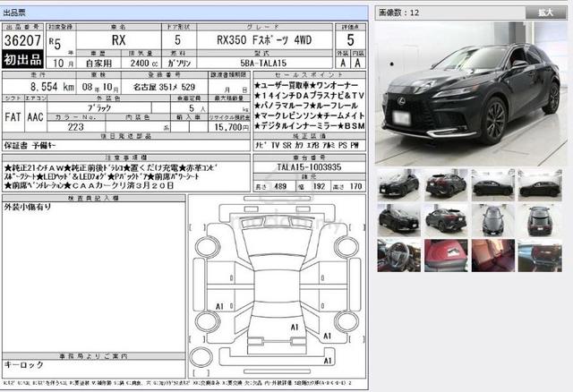Click the car name RX

pos(118,40)
